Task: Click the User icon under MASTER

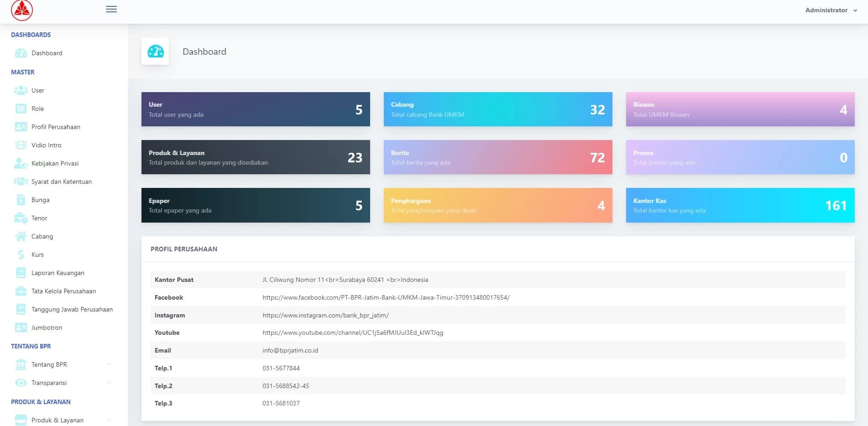Action: point(21,90)
